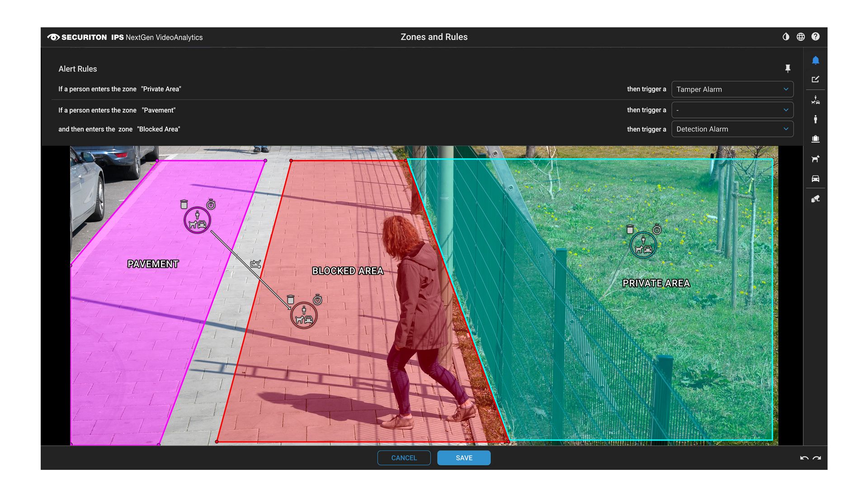Click the "Pavement" rule text
The width and height of the screenshot is (868, 488).
[x=159, y=110]
